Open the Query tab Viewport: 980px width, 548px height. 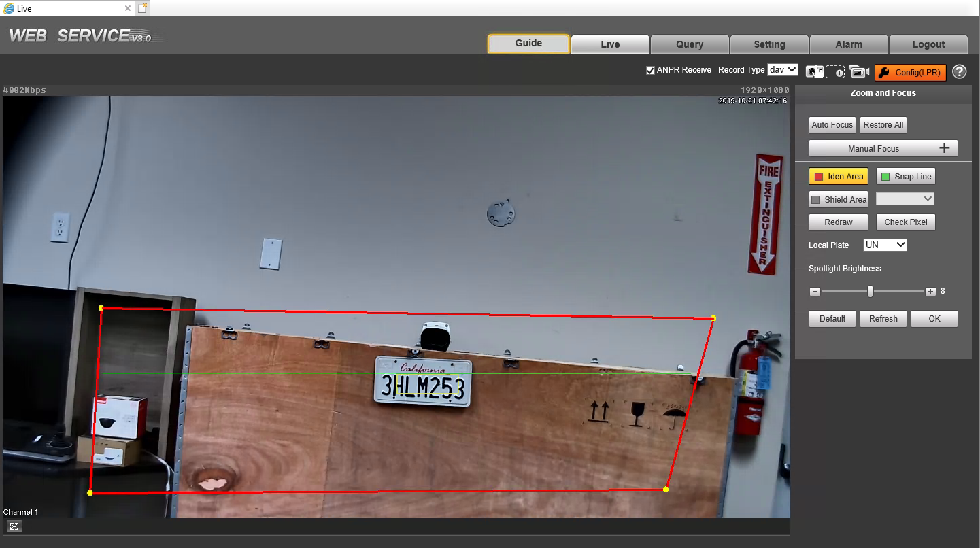[690, 44]
